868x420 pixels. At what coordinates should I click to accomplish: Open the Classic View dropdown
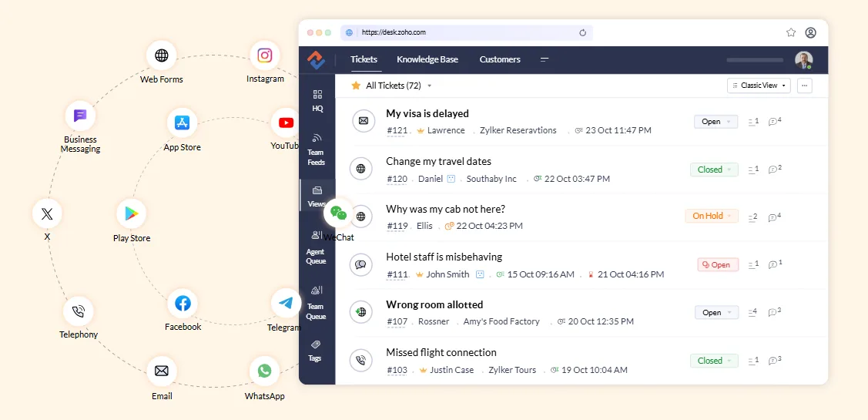(x=759, y=86)
